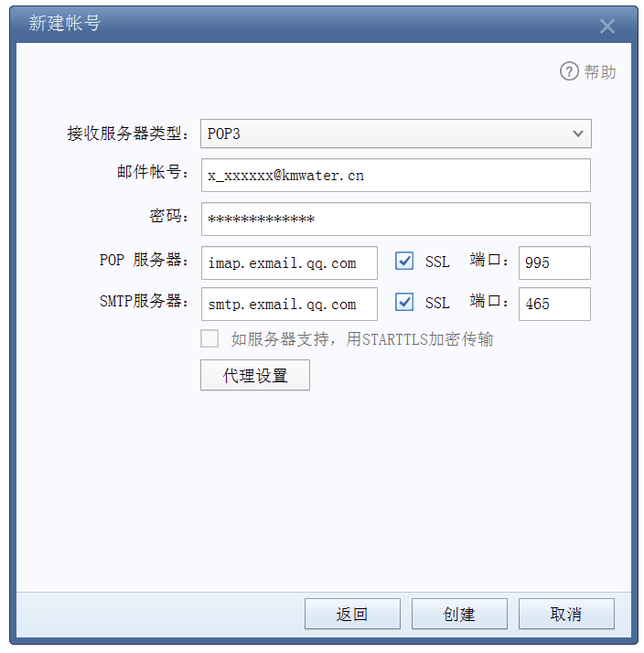Screen dimensions: 644x653
Task: Go back with the 返回 button
Action: pos(352,614)
